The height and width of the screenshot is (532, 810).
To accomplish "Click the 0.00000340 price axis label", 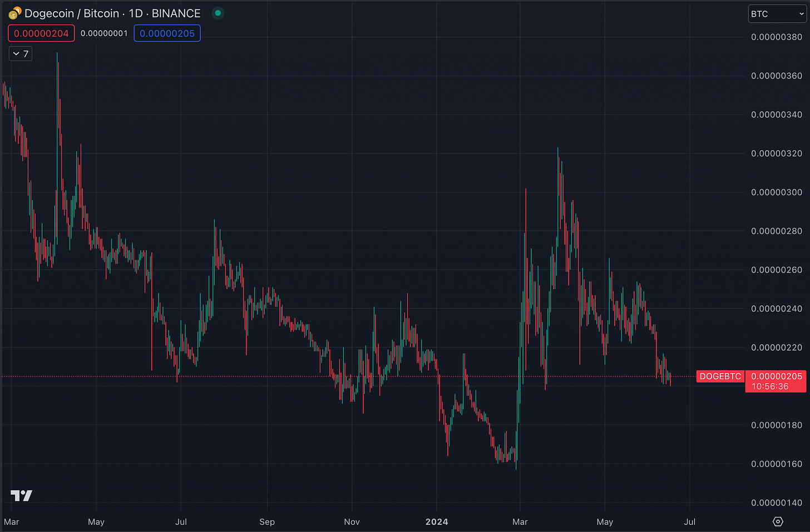I will pyautogui.click(x=777, y=115).
